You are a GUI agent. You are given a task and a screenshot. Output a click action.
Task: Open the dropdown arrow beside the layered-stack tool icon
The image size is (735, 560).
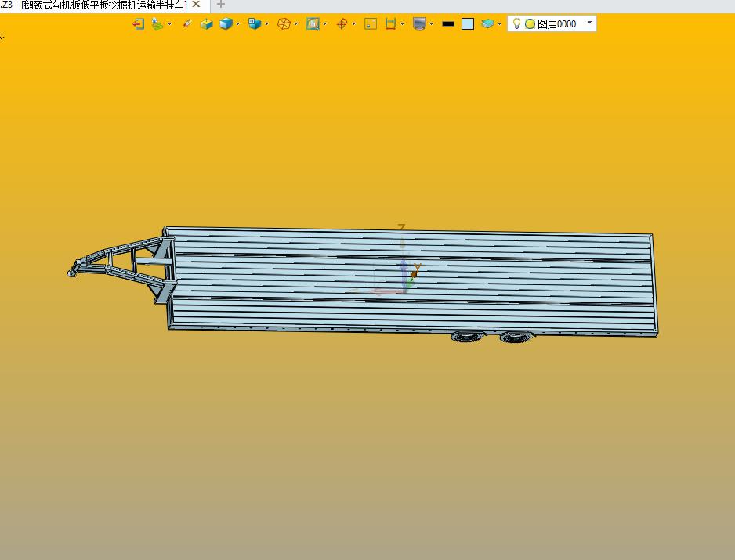tap(169, 24)
